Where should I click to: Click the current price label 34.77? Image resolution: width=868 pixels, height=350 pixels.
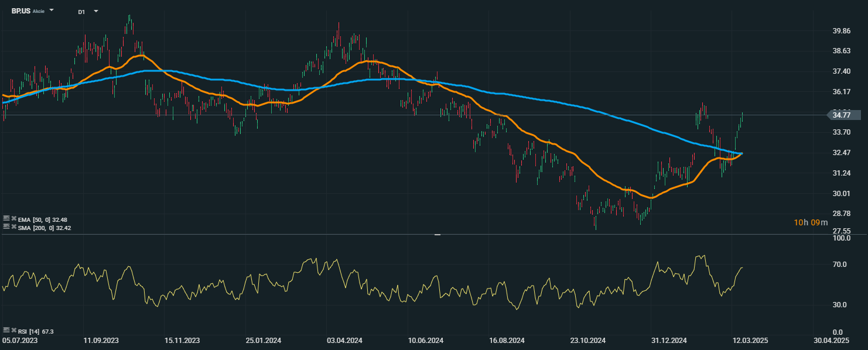click(x=841, y=115)
